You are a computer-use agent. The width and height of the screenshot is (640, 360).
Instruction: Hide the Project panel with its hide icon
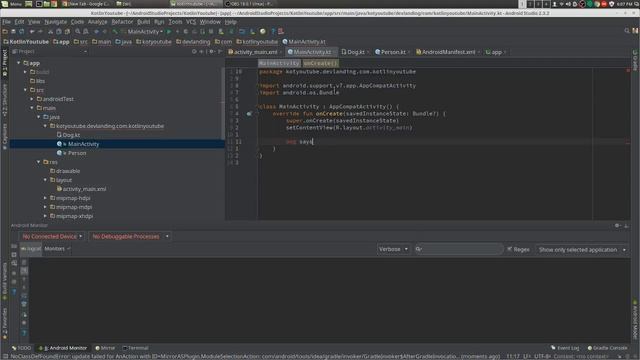point(220,51)
